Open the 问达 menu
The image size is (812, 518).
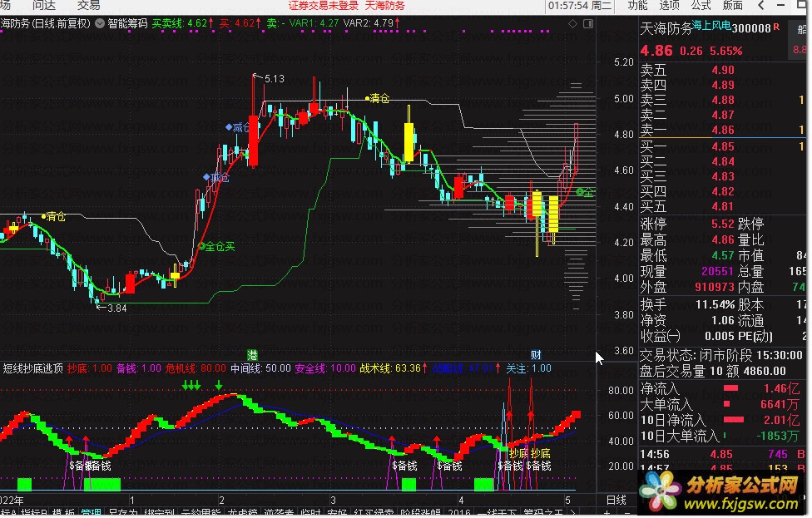click(x=44, y=5)
